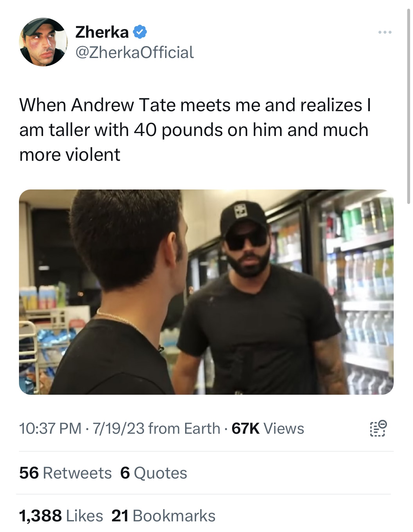
Task: Click the vertical scrollbar on the right edge
Action: pos(409,106)
